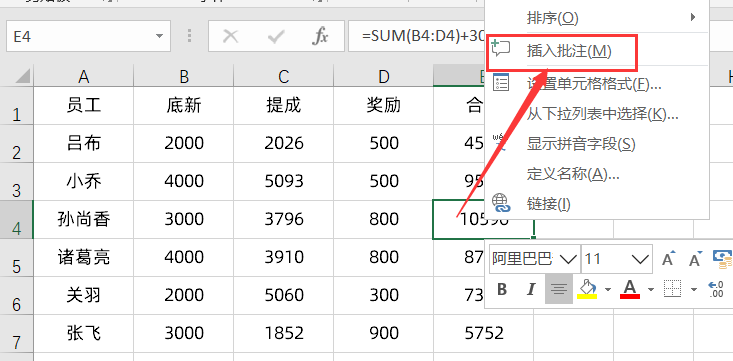Viewport: 733px width, 361px height.
Task: Open the Name Box dropdown arrow
Action: point(159,36)
